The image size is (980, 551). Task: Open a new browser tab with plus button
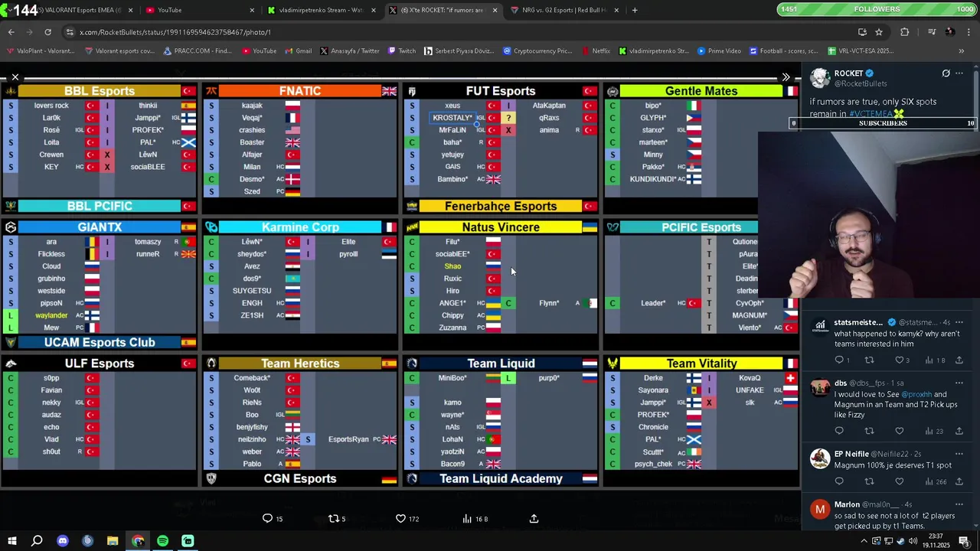[x=635, y=10]
